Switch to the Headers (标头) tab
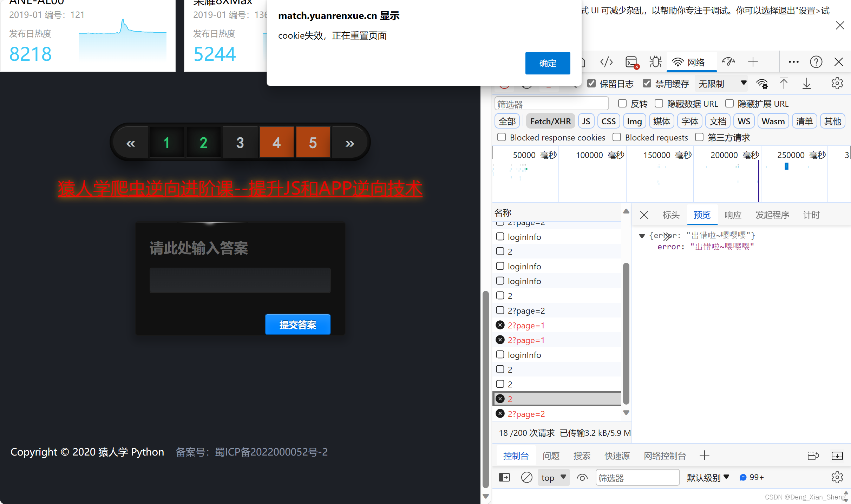The width and height of the screenshot is (851, 504). 671,215
